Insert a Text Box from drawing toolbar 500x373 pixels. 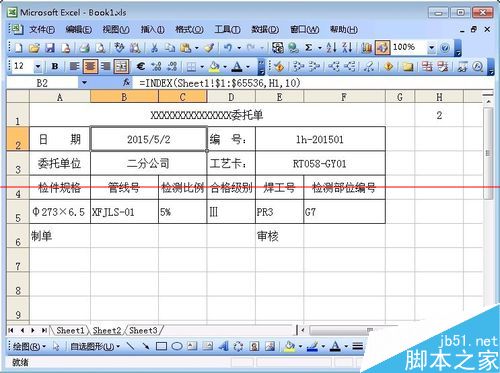click(192, 347)
